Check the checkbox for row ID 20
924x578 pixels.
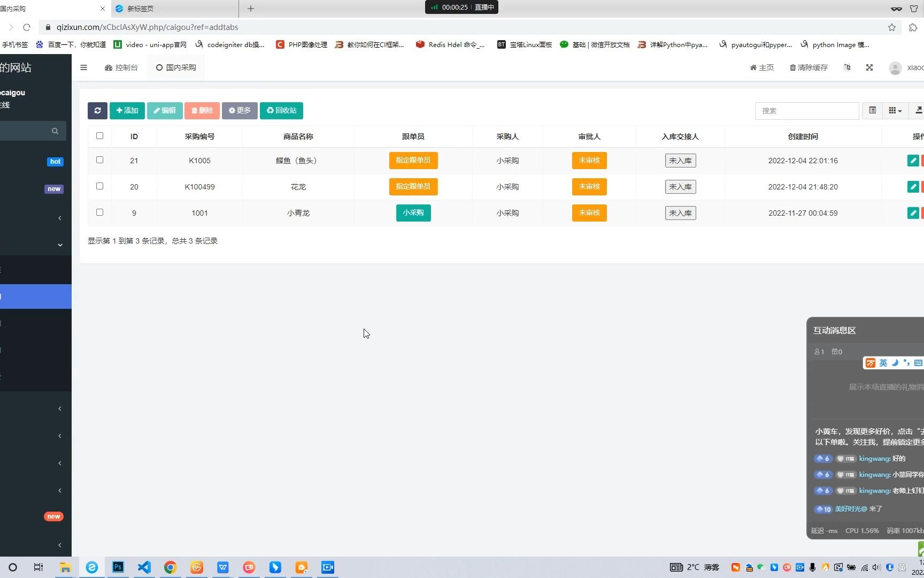(x=99, y=186)
